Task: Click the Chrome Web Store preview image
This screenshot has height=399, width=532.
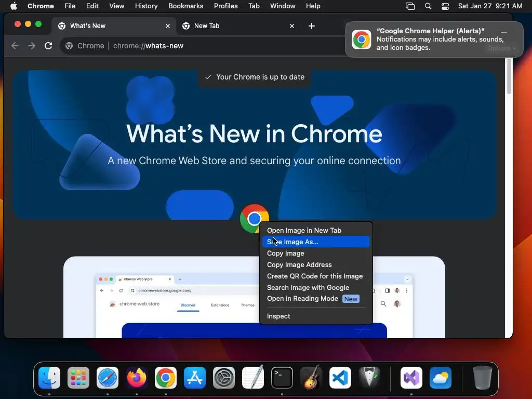Action: pyautogui.click(x=254, y=297)
